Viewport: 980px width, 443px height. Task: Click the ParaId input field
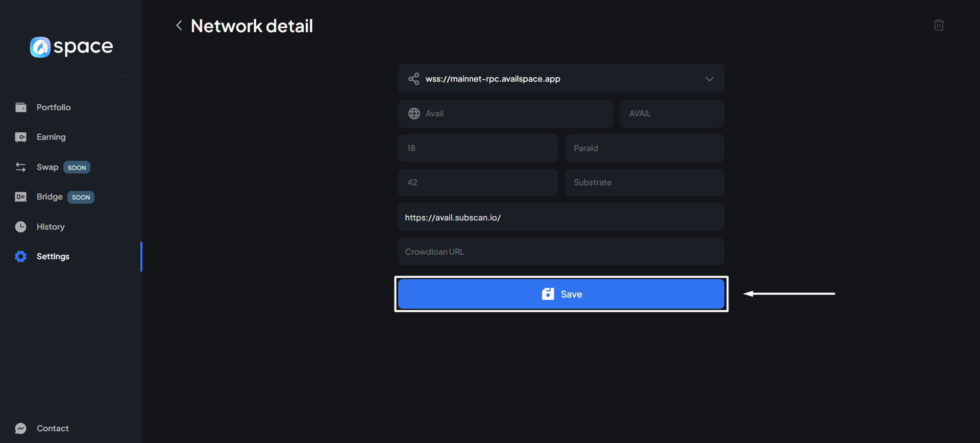pos(644,149)
